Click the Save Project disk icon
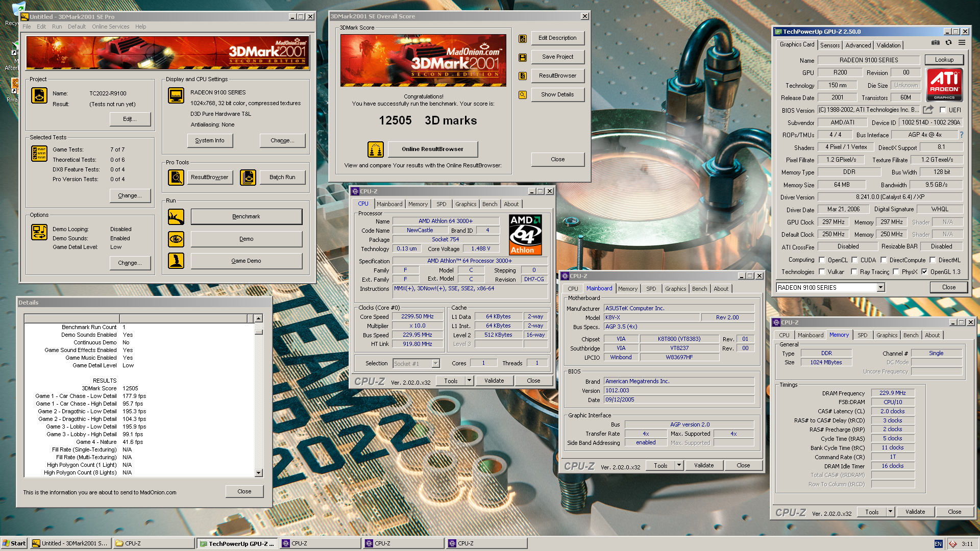Image resolution: width=980 pixels, height=551 pixels. 523,57
